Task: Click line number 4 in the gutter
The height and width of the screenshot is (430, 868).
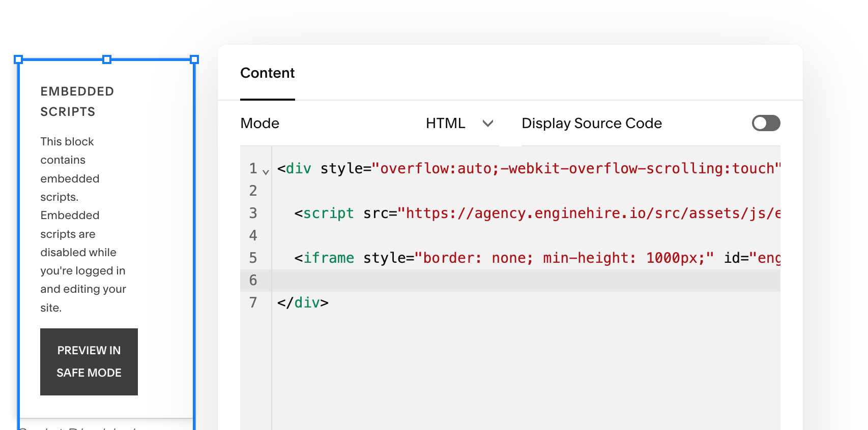Action: point(253,235)
